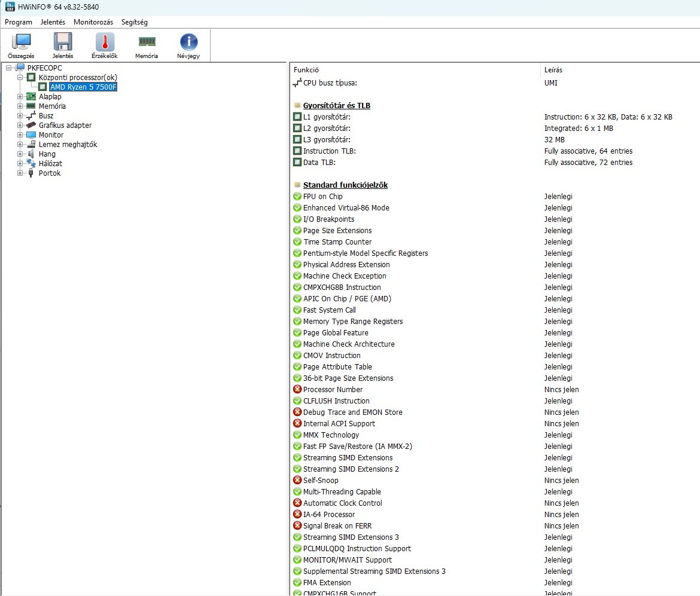Open the Program menu
Viewport: 700px width, 596px height.
[19, 22]
